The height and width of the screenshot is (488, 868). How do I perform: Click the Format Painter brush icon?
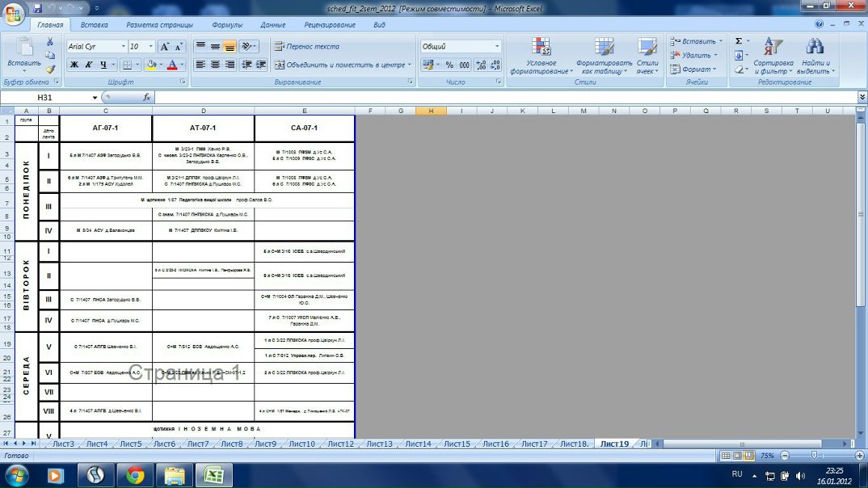pos(50,69)
